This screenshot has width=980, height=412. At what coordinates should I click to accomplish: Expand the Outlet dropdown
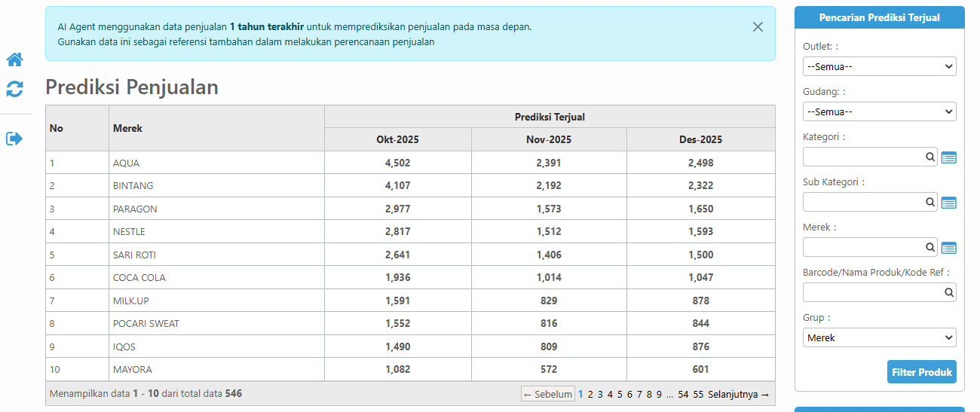[879, 66]
